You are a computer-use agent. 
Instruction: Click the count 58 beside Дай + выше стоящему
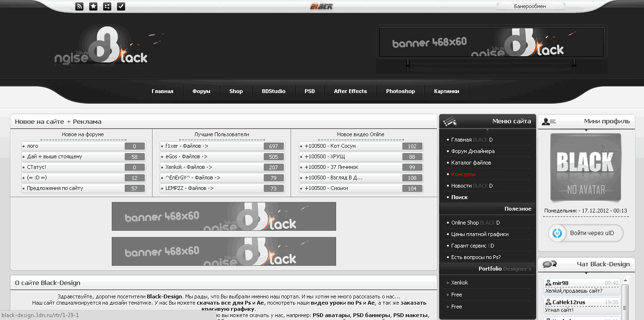(x=135, y=156)
